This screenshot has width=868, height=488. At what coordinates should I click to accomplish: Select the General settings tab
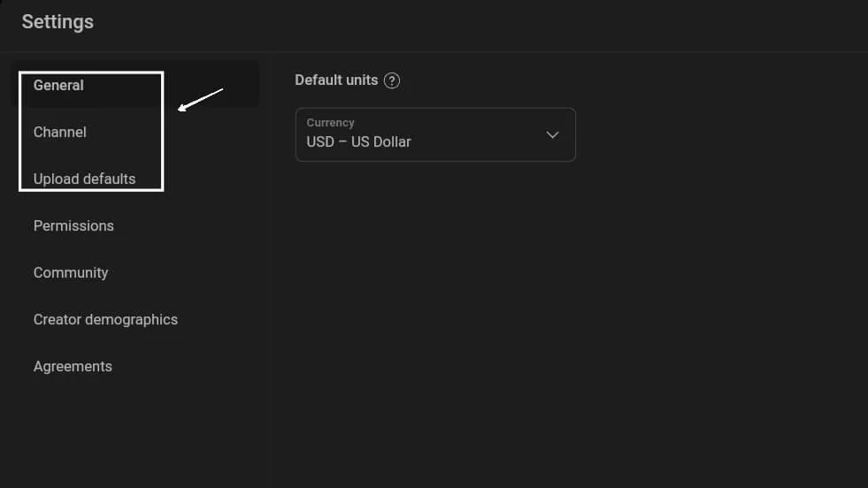click(58, 85)
